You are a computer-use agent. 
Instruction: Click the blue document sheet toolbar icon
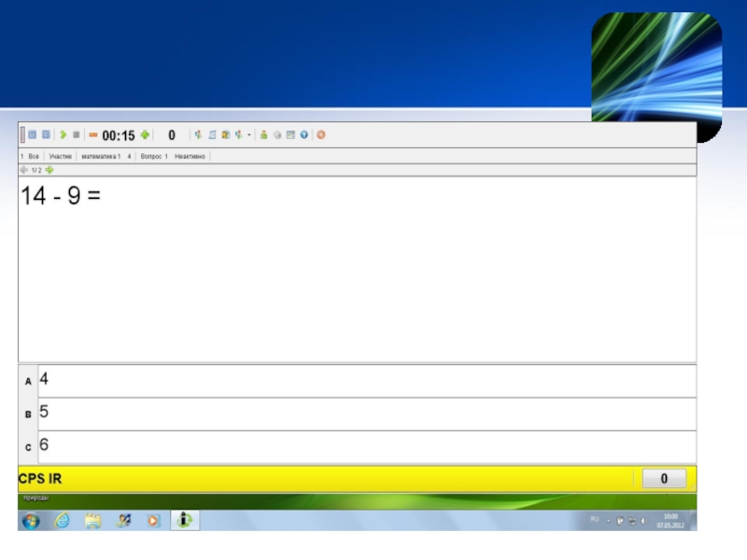pos(212,135)
